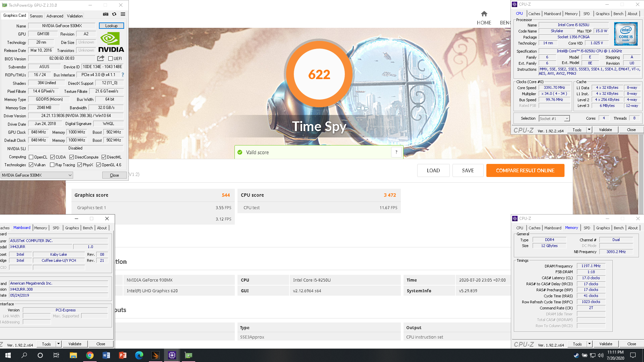Click the volume tray icon

600,355
